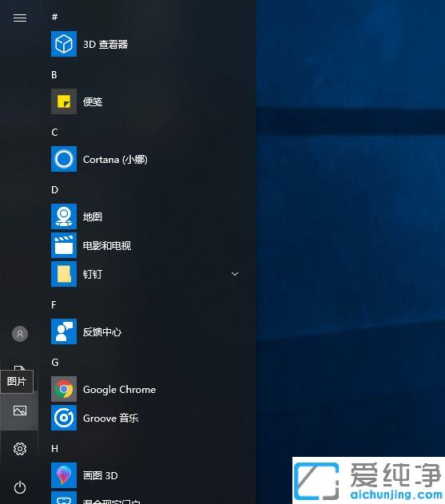Select the 反馈中心 text label
The height and width of the screenshot is (504, 445).
click(x=102, y=331)
